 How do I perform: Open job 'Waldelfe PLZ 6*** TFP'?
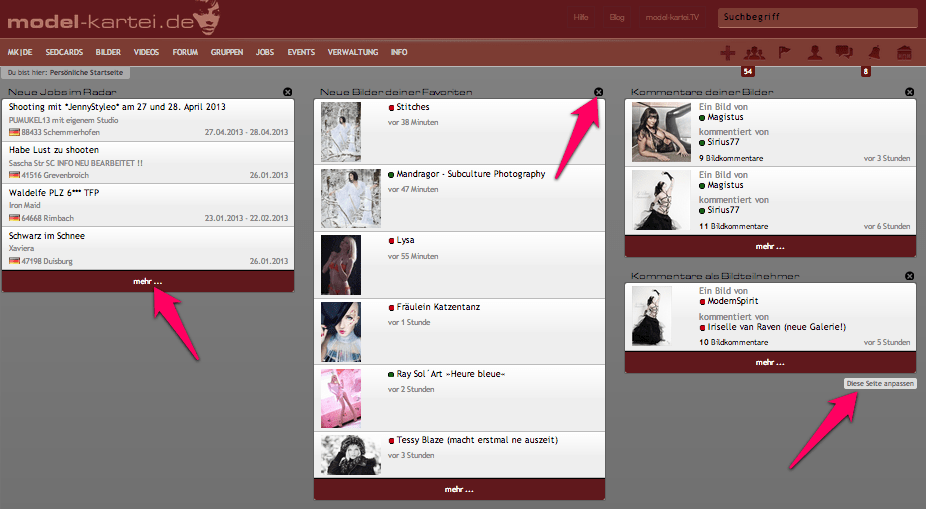54,192
